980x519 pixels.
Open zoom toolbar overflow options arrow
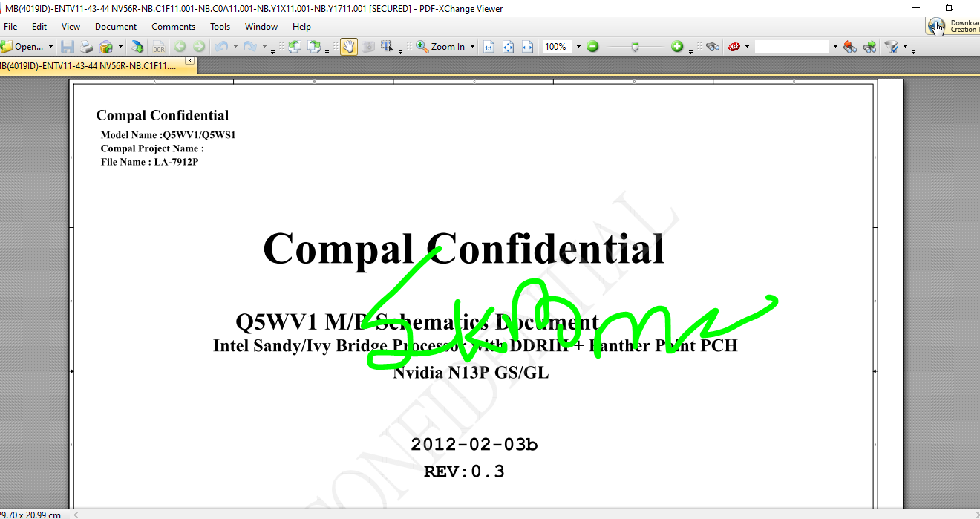coord(690,52)
